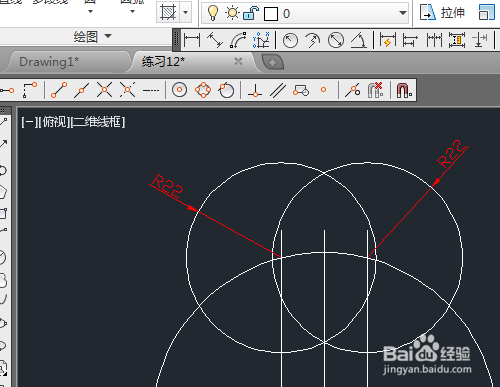Viewport: 500px width, 387px height.
Task: Switch to the Drawing1* tab
Action: 49,62
